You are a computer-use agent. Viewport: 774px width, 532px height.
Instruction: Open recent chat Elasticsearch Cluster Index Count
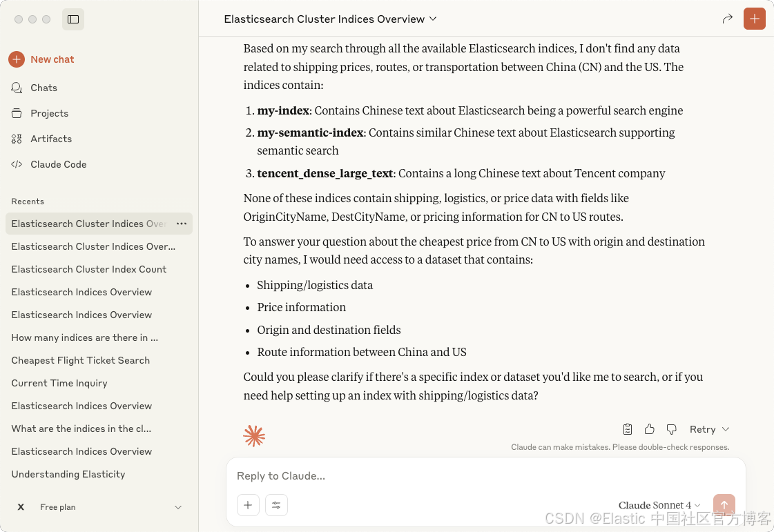(x=89, y=270)
